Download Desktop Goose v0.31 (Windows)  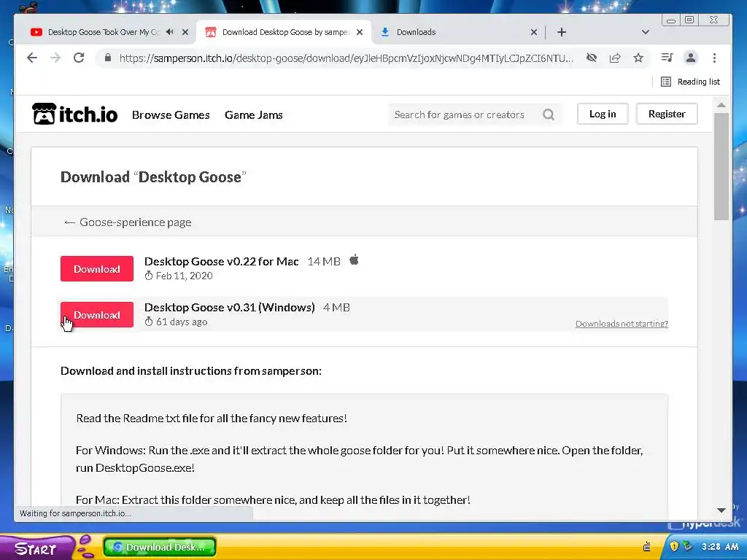(x=97, y=315)
